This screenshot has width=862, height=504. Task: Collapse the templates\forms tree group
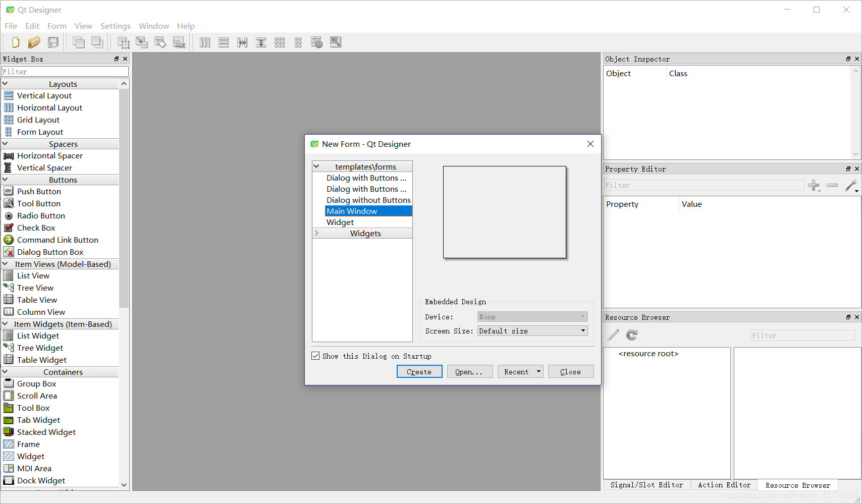coord(316,166)
